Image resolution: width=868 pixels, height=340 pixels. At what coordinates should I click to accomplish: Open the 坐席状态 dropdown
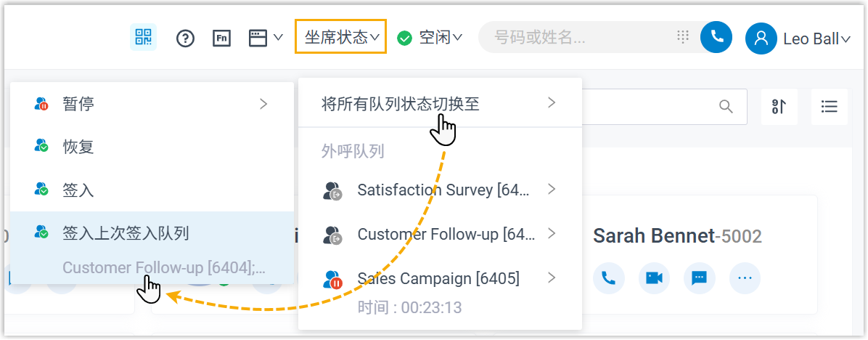[x=340, y=37]
